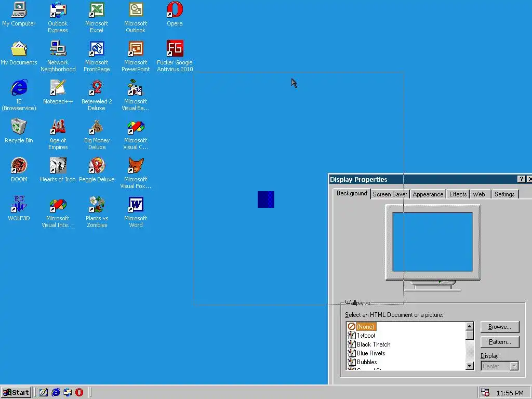
Task: Click the Display Properties help question button
Action: click(x=522, y=179)
